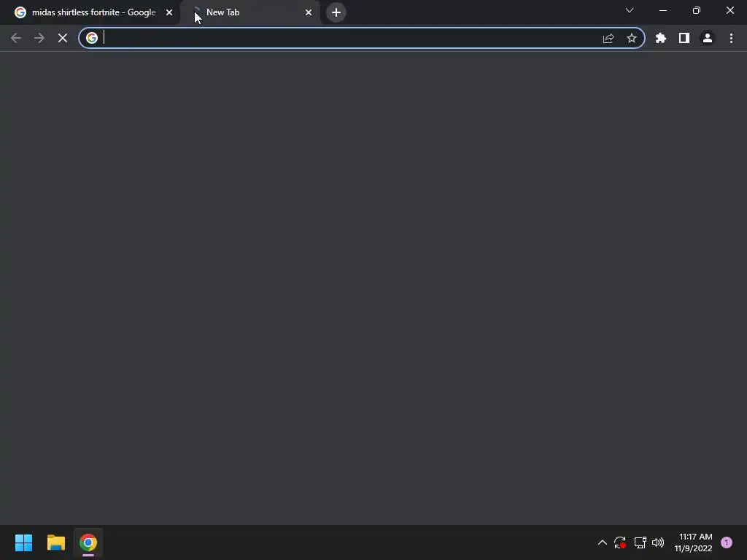Click the Chrome taskbar icon

click(x=88, y=542)
